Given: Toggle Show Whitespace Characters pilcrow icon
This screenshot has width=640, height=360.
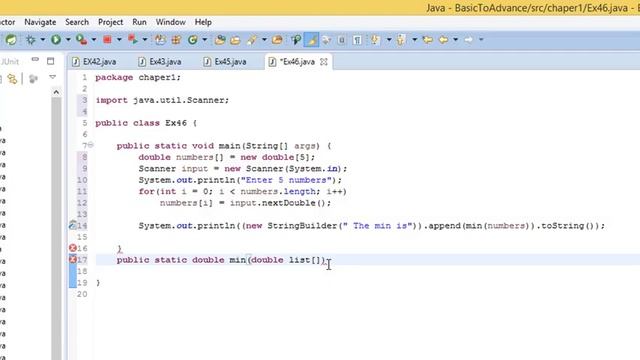Looking at the screenshot, I should (357, 40).
